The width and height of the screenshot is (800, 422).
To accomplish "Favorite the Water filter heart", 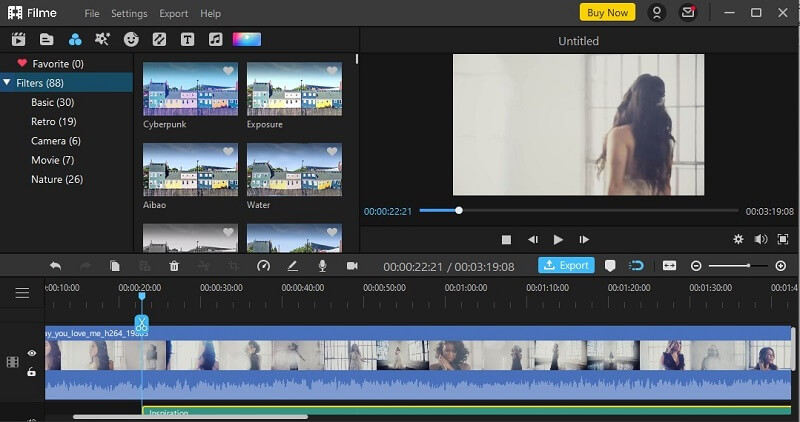I will pos(332,152).
